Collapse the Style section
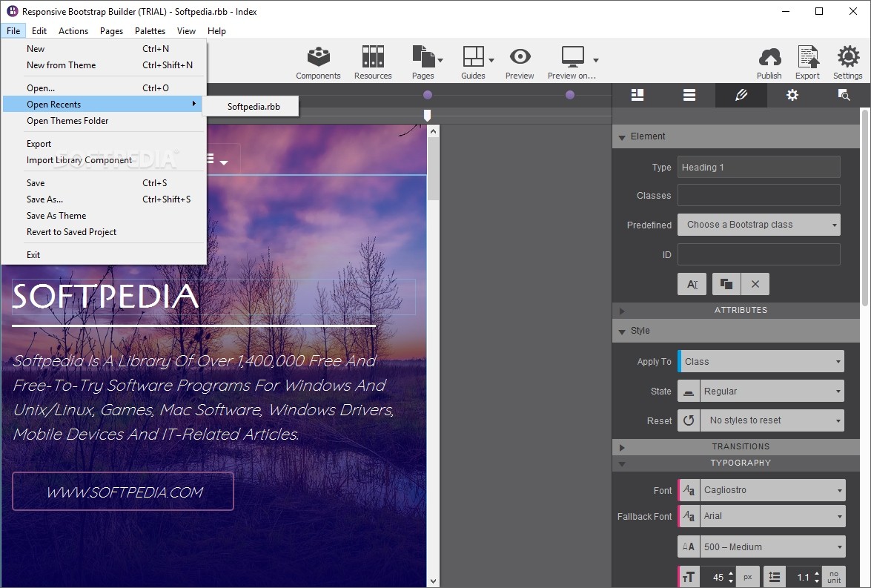 coord(622,331)
